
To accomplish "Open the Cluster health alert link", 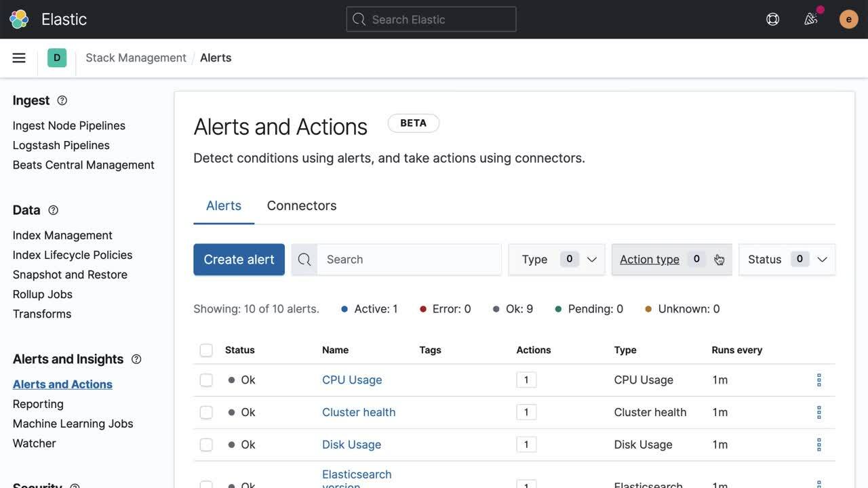I will coord(359,412).
